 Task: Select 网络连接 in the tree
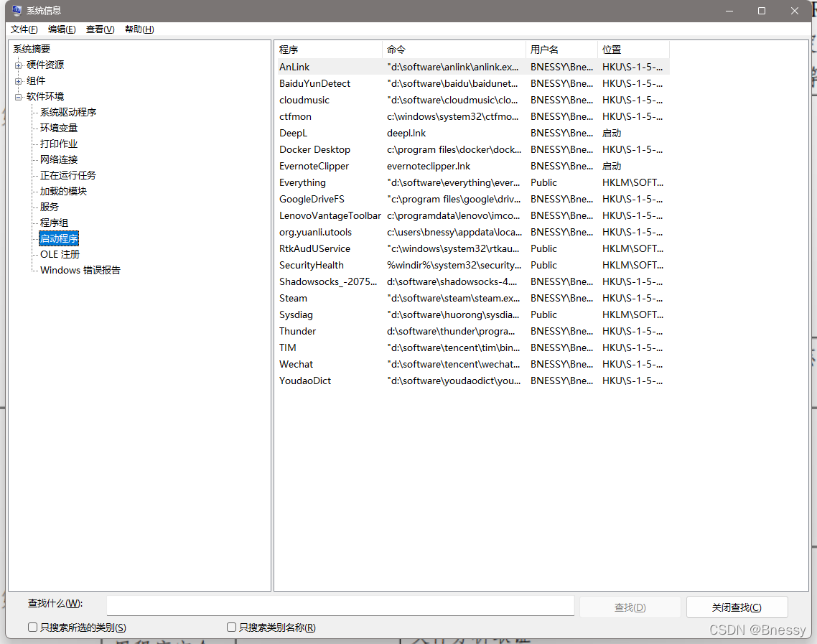point(59,159)
